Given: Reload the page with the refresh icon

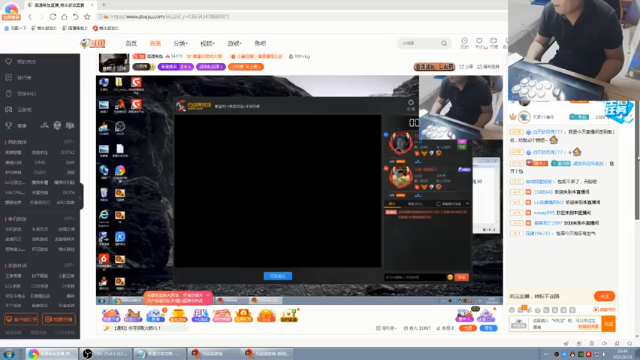Looking at the screenshot, I should pos(53,17).
